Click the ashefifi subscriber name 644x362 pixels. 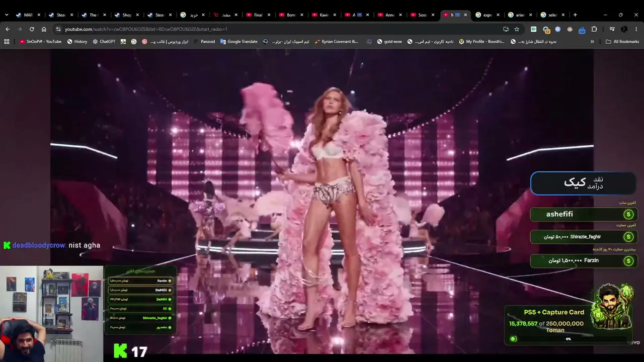point(559,214)
